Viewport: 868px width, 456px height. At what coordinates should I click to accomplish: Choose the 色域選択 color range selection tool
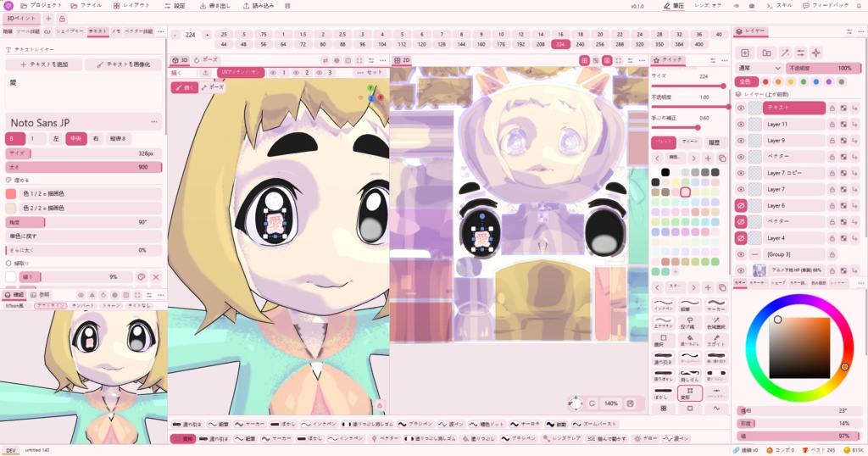click(x=716, y=323)
